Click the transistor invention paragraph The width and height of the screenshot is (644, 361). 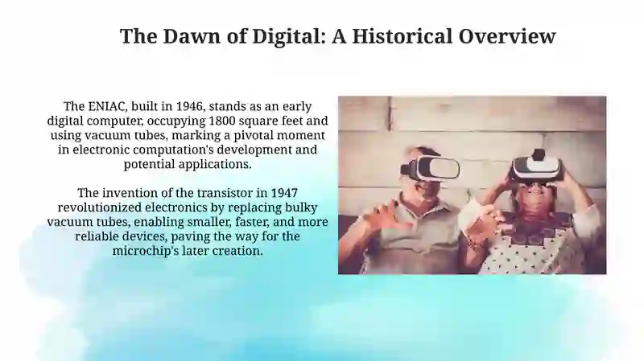(188, 222)
